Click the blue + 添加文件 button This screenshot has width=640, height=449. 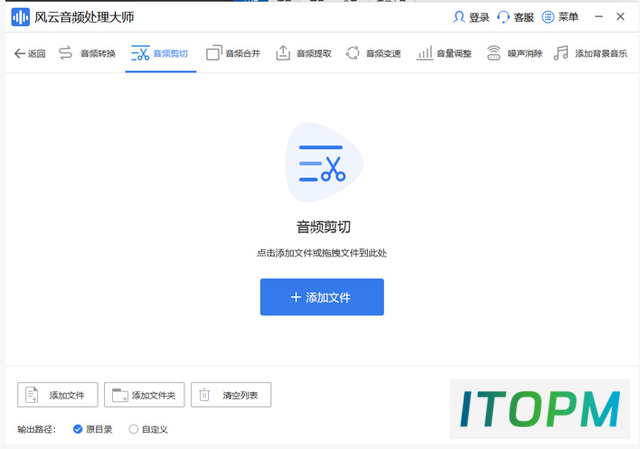322,297
